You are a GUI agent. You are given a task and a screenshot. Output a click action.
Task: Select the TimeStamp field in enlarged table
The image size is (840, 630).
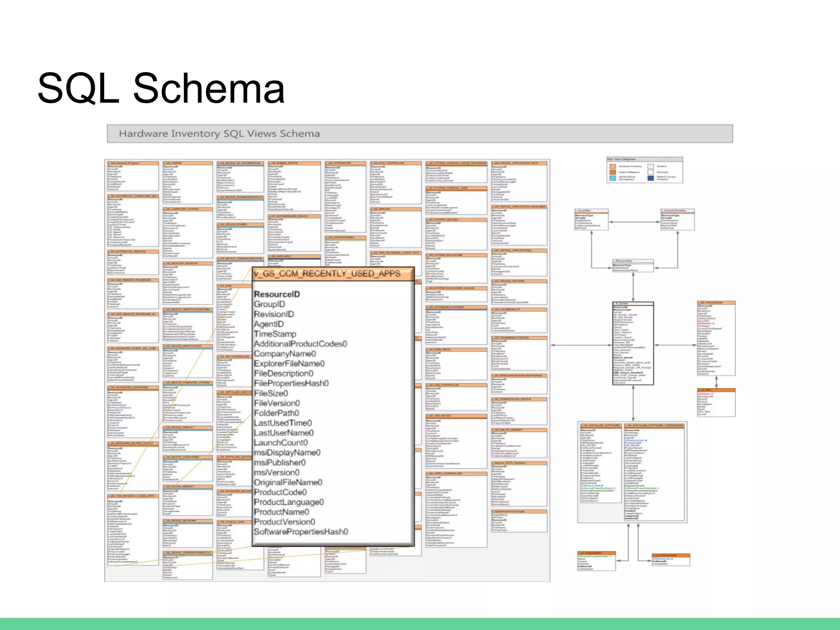coord(275,334)
